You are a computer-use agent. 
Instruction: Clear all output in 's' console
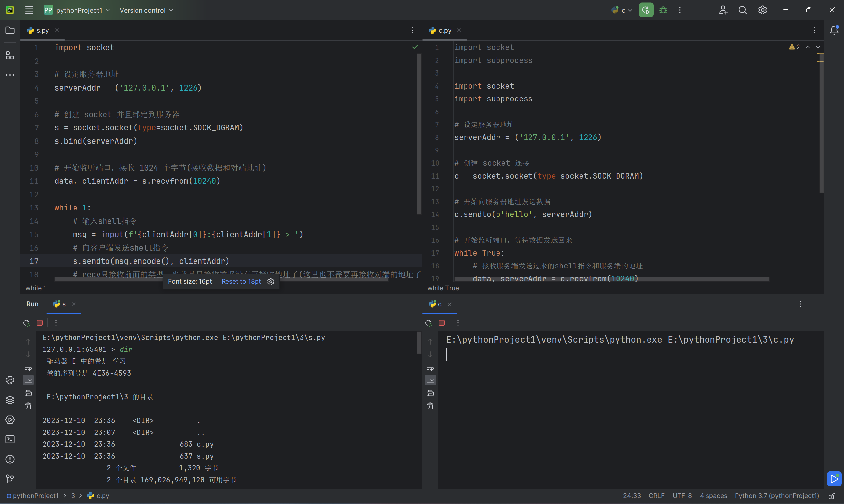(x=28, y=406)
